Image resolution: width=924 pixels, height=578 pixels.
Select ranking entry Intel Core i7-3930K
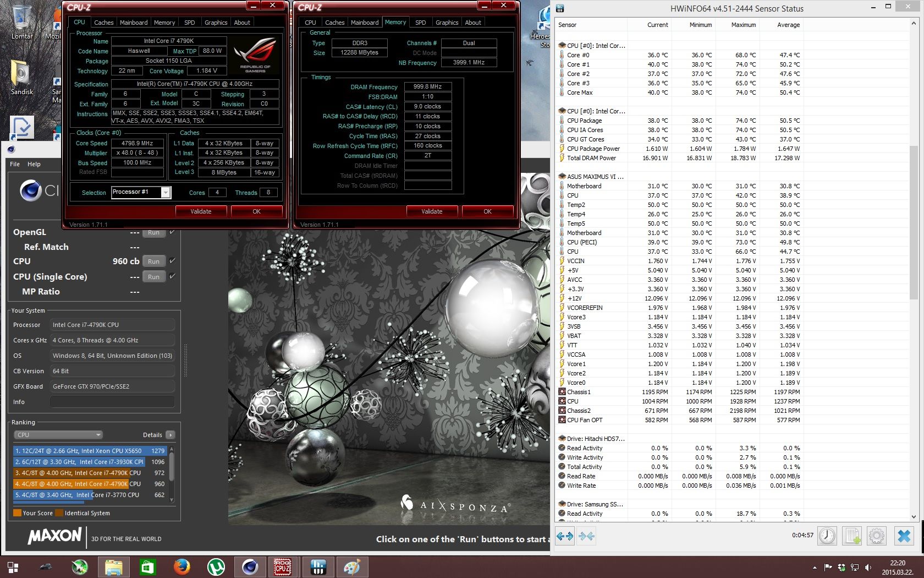(90, 461)
